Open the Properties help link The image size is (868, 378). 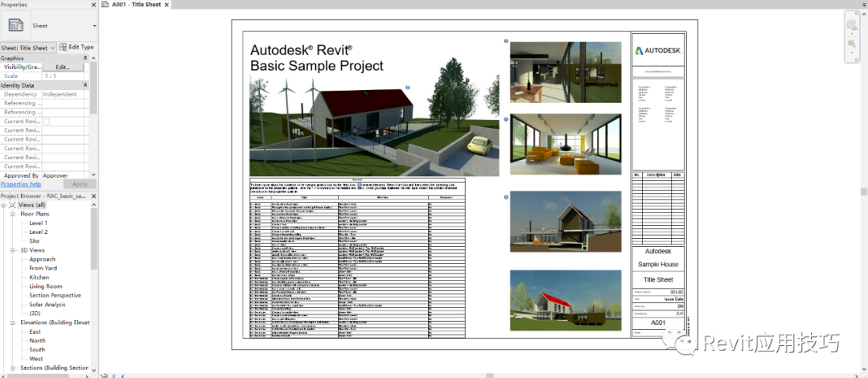pos(20,183)
